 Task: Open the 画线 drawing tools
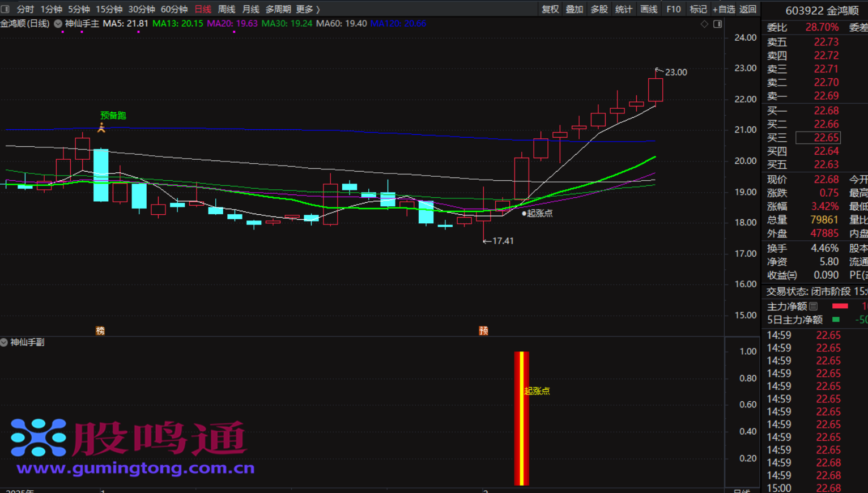coord(649,9)
